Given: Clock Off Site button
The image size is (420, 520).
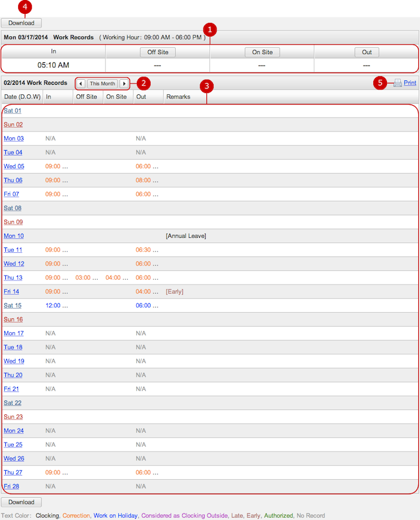Looking at the screenshot, I should 158,52.
